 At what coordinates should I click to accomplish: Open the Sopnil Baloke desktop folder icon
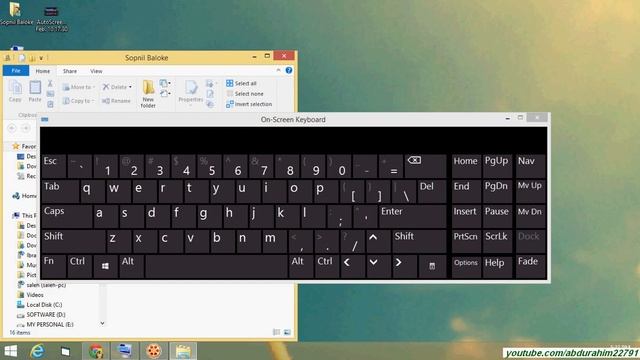[x=16, y=13]
